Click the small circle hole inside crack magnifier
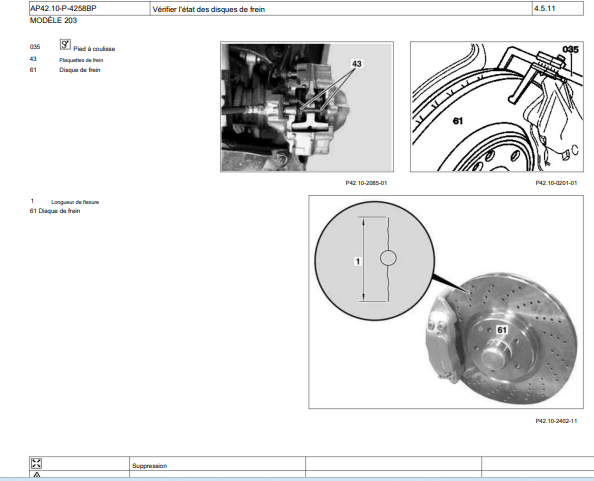Screen dimensions: 594x481 tap(388, 258)
